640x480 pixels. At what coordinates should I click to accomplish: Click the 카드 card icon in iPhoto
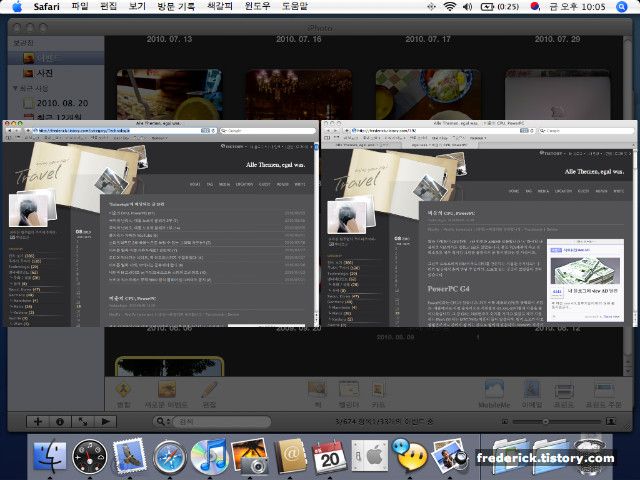coord(378,390)
